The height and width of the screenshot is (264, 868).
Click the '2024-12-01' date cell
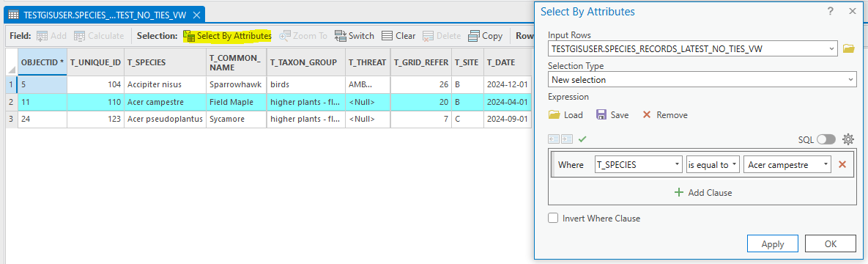tap(507, 85)
